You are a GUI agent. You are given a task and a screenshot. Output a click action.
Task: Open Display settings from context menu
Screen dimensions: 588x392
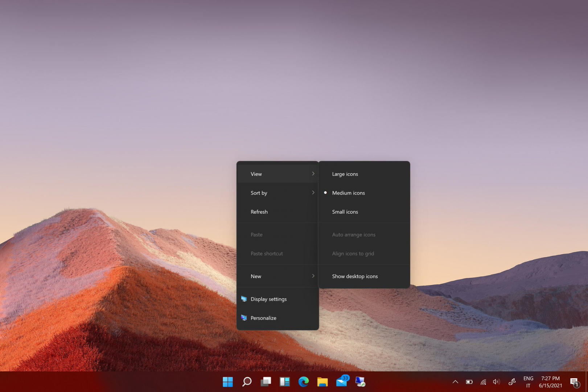[x=268, y=299]
